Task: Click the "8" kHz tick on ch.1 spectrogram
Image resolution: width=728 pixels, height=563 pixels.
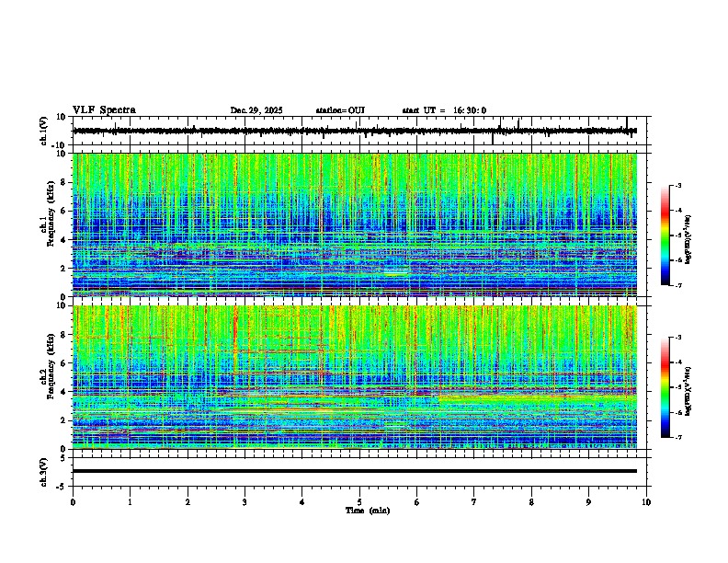Action: tap(64, 182)
